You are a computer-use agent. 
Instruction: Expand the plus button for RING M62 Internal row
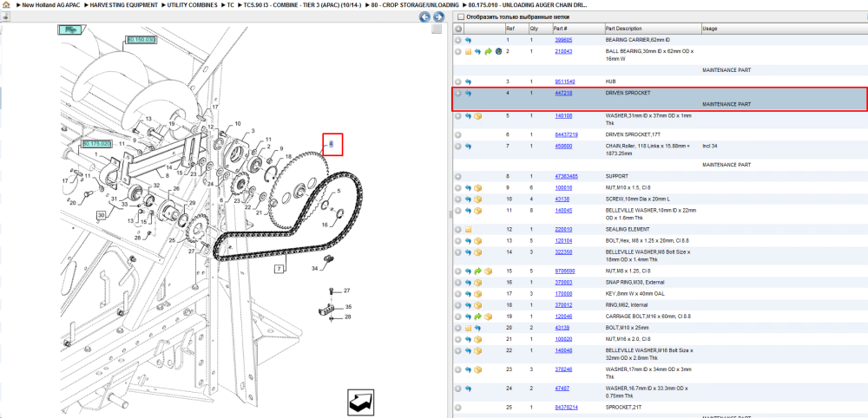(457, 304)
